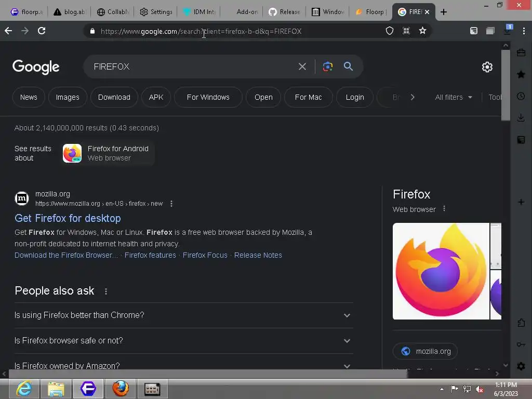Viewport: 532px width, 399px height.
Task: Open a new tab with plus button
Action: click(x=444, y=12)
